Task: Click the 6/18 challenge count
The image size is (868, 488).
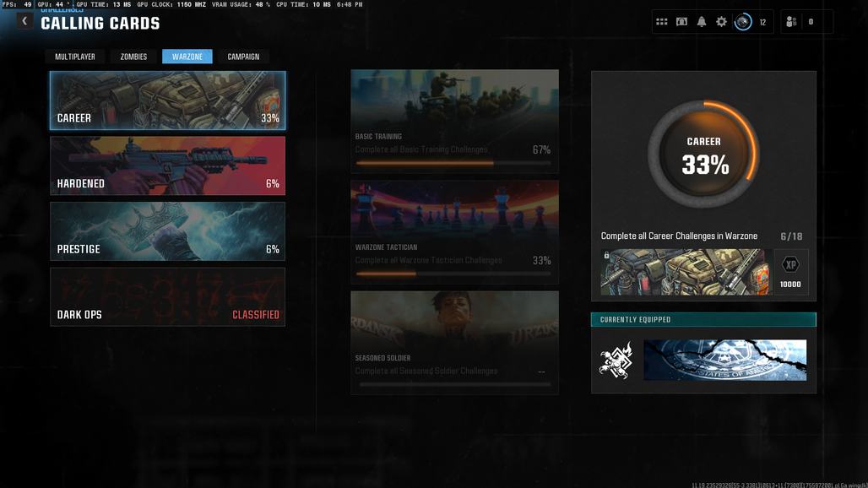Action: 792,236
